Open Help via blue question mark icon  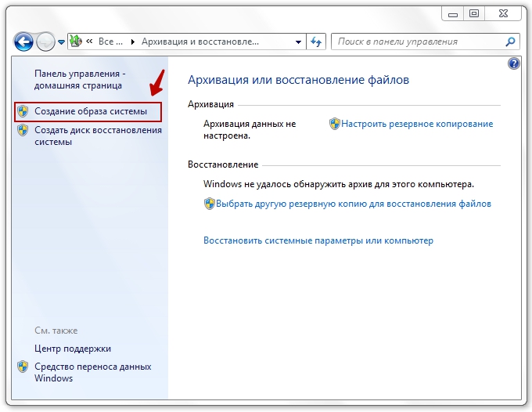[x=514, y=63]
